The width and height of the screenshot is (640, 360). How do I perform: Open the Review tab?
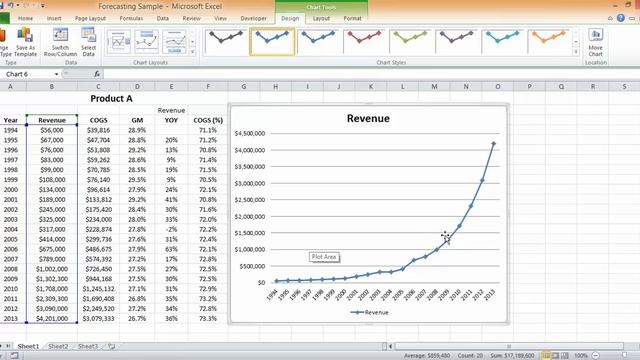[x=191, y=18]
